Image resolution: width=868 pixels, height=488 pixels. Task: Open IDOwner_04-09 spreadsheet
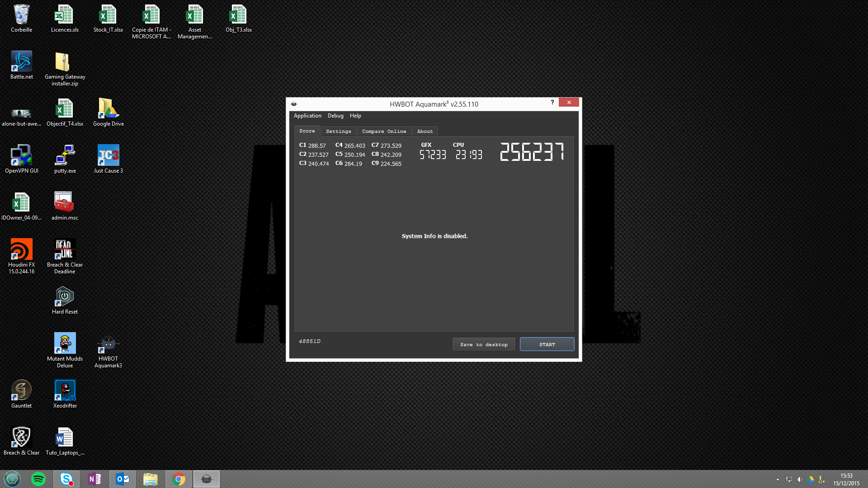pyautogui.click(x=21, y=206)
